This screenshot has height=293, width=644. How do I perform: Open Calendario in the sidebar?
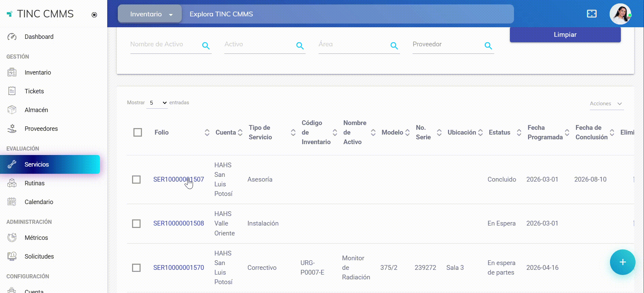[x=39, y=202]
